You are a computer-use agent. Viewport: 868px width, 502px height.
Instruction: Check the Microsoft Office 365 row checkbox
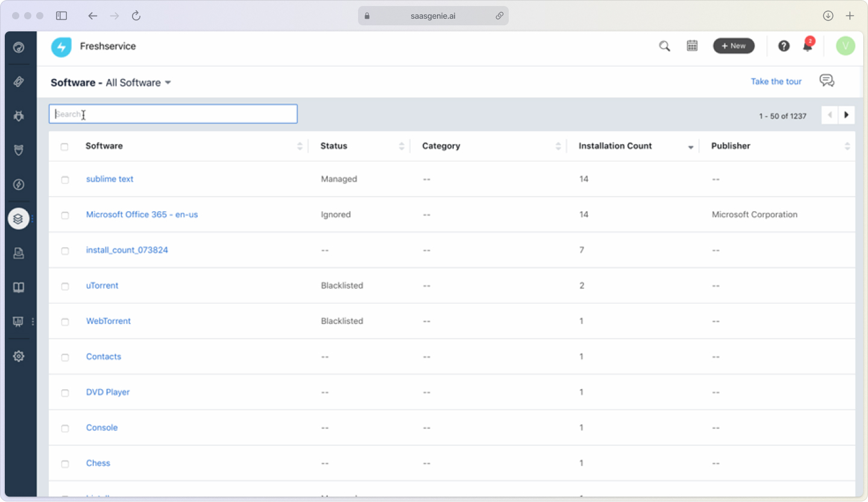65,215
